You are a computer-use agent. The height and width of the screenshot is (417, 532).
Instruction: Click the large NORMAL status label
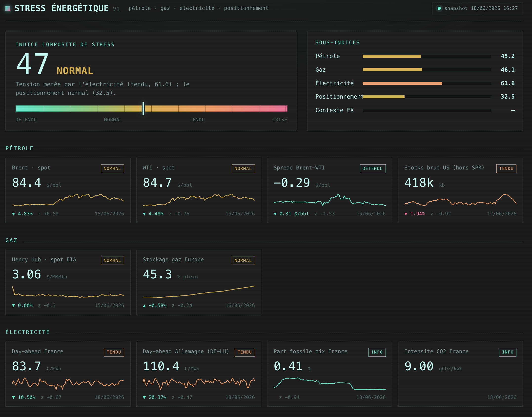click(75, 71)
